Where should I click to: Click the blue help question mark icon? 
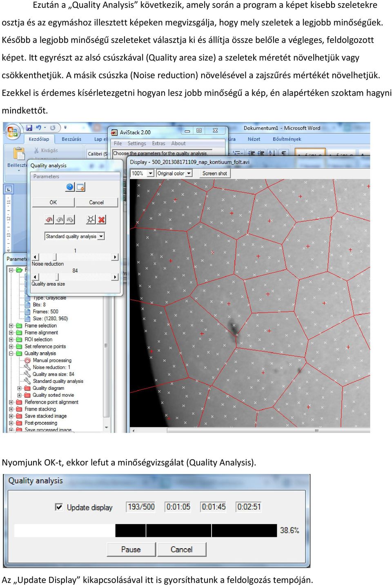pyautogui.click(x=70, y=187)
